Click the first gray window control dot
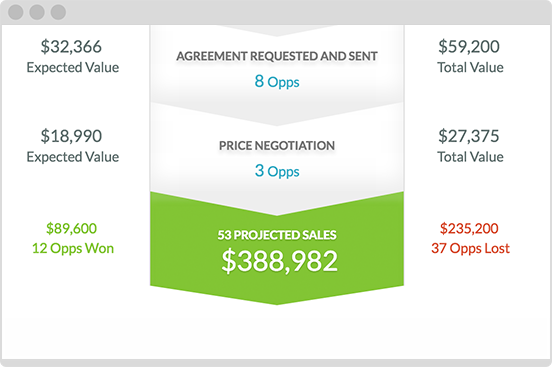This screenshot has width=552, height=368. click(16, 12)
